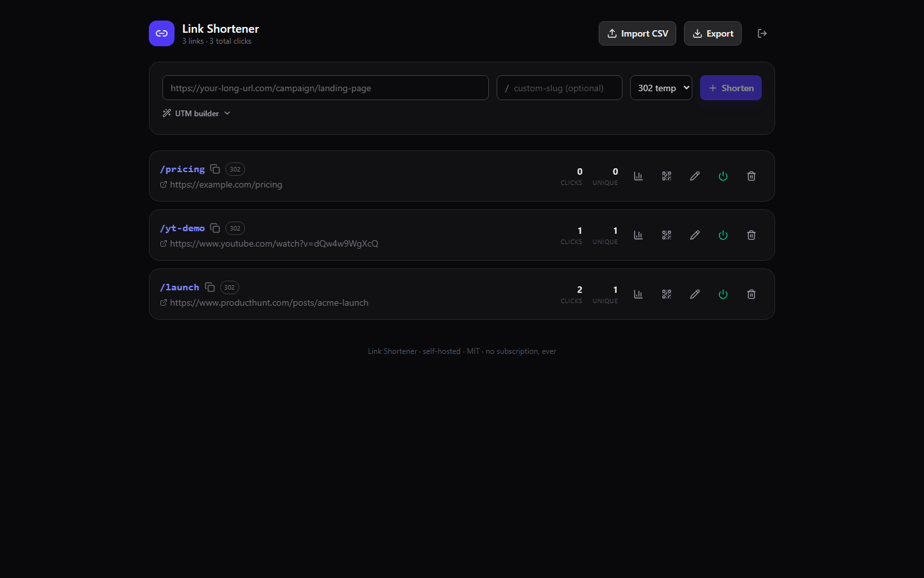Open the /launch short link

pos(180,287)
